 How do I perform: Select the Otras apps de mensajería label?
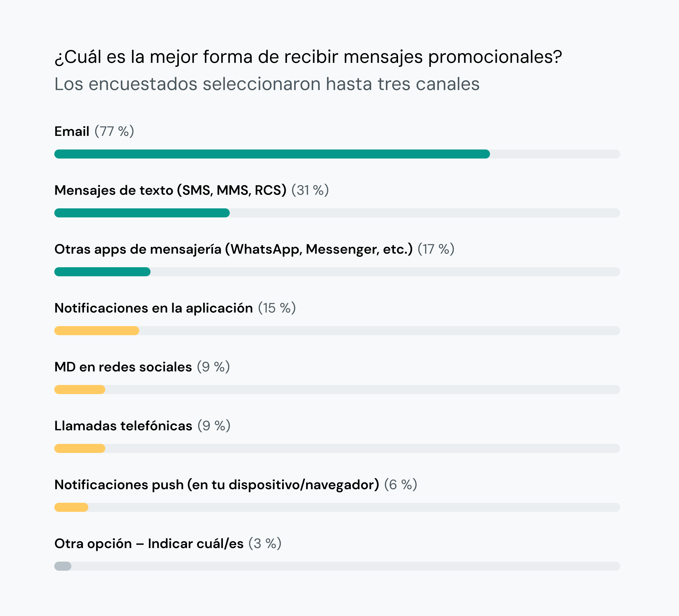point(233,249)
